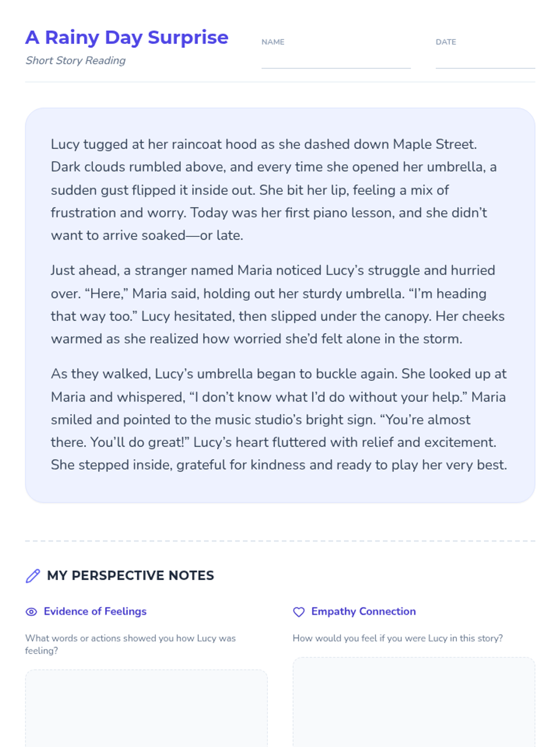Click the DATE label
The height and width of the screenshot is (747, 560).
point(446,42)
